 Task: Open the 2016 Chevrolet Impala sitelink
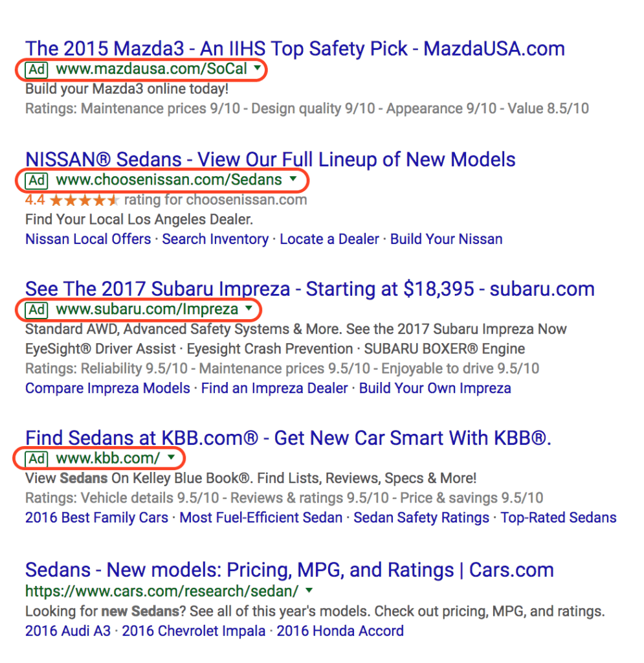pyautogui.click(x=194, y=631)
